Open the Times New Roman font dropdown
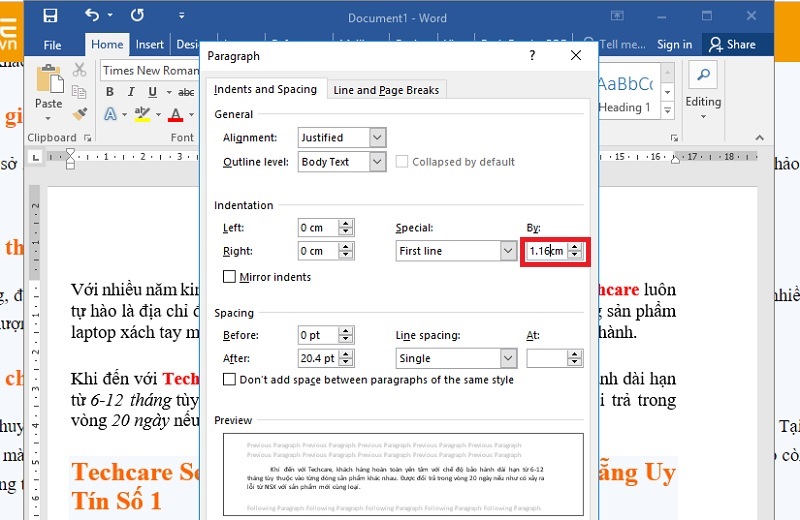 (150, 70)
